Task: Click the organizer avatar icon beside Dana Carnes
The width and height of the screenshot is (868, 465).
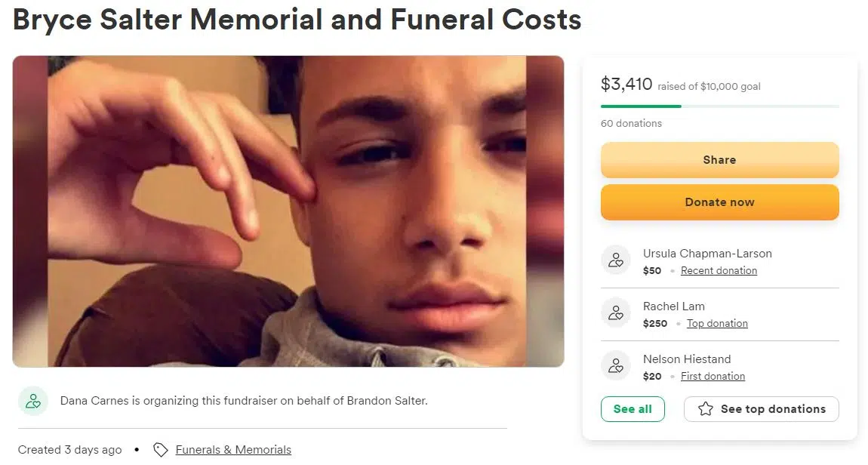Action: point(33,401)
